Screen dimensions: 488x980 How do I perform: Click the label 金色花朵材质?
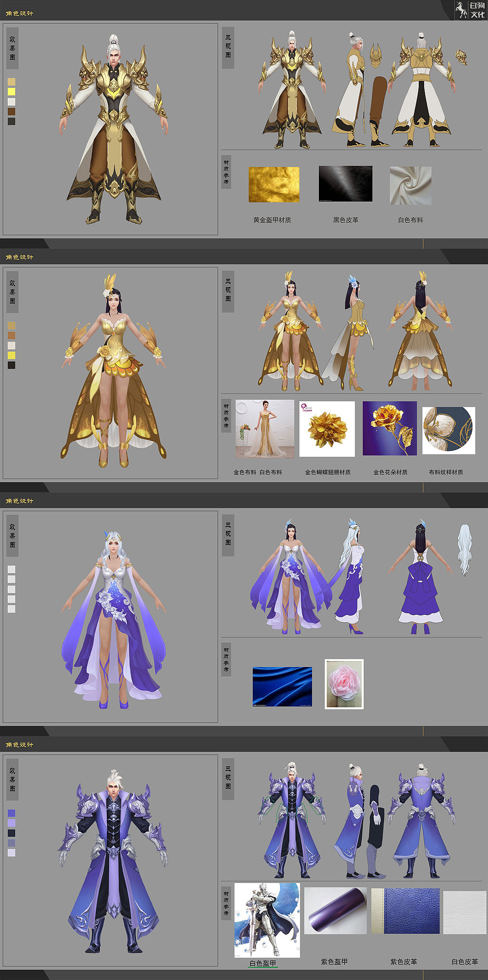390,472
